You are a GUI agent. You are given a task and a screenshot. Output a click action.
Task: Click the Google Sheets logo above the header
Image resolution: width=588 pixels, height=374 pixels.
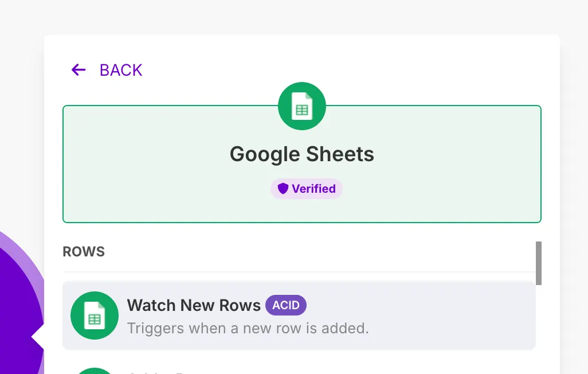[x=302, y=107]
